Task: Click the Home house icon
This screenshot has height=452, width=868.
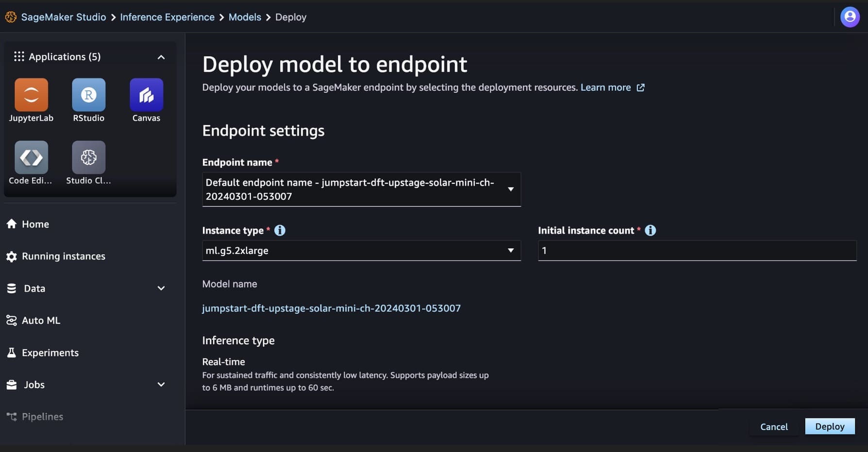Action: click(x=12, y=224)
